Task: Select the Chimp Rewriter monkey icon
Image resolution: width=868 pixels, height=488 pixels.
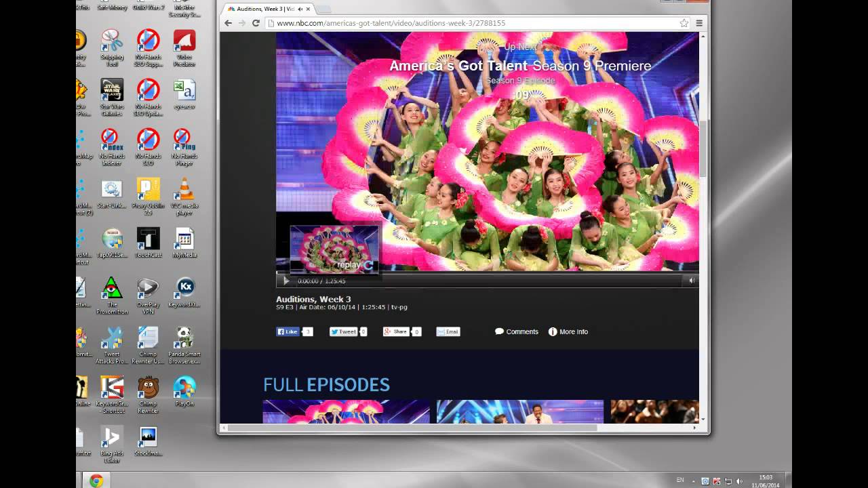Action: [x=148, y=394]
